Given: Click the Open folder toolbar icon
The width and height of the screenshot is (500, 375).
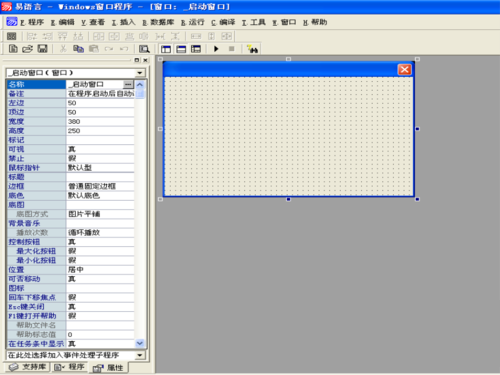Looking at the screenshot, I should point(27,49).
